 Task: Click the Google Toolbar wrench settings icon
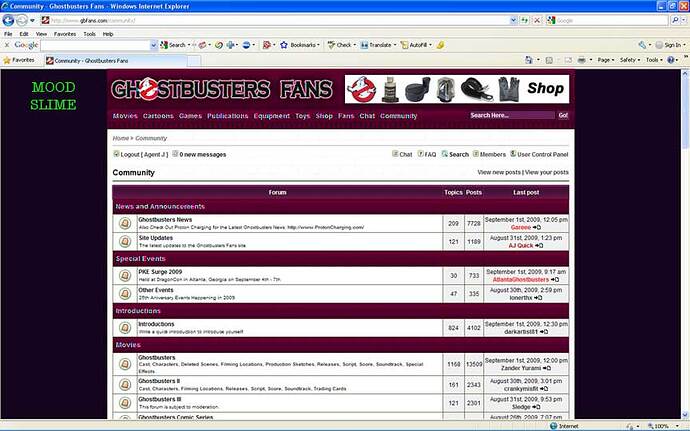coord(642,45)
